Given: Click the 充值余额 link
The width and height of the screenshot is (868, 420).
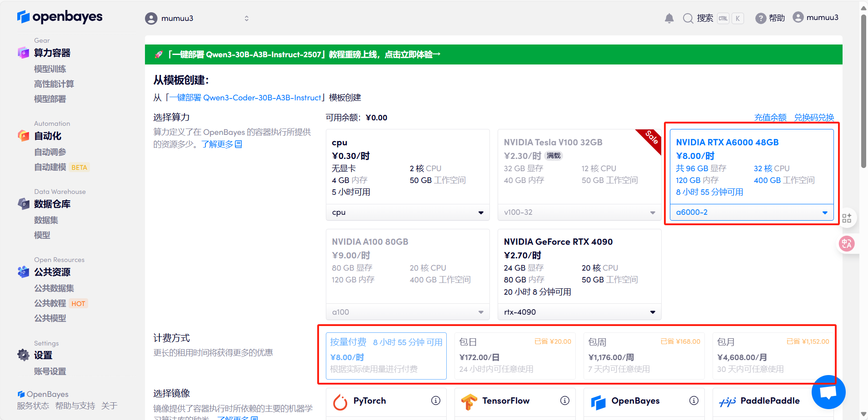Looking at the screenshot, I should [770, 117].
